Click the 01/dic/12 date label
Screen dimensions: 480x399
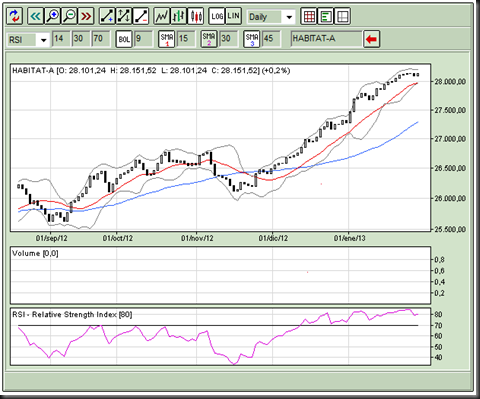[273, 238]
